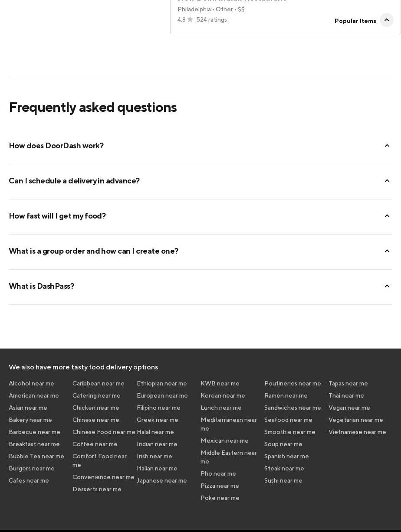Open 'Vietnamese near me' link
The width and height of the screenshot is (401, 532).
[357, 432]
